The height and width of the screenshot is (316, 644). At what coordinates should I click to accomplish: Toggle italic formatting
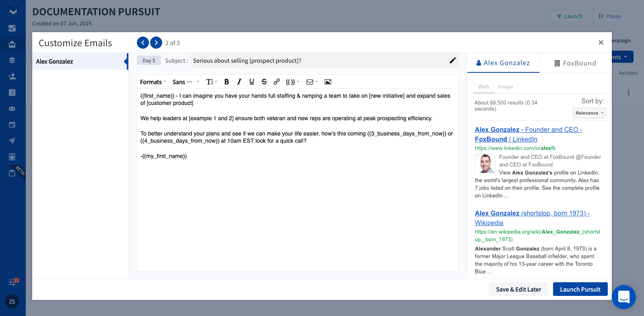pyautogui.click(x=239, y=82)
